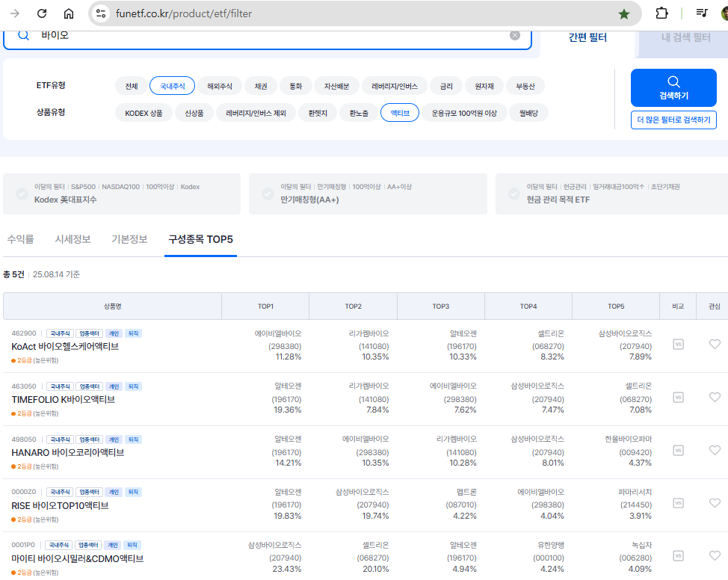Viewport: 728px width, 580px height.
Task: Toggle 국내주식 ETF type chip
Action: click(x=172, y=86)
